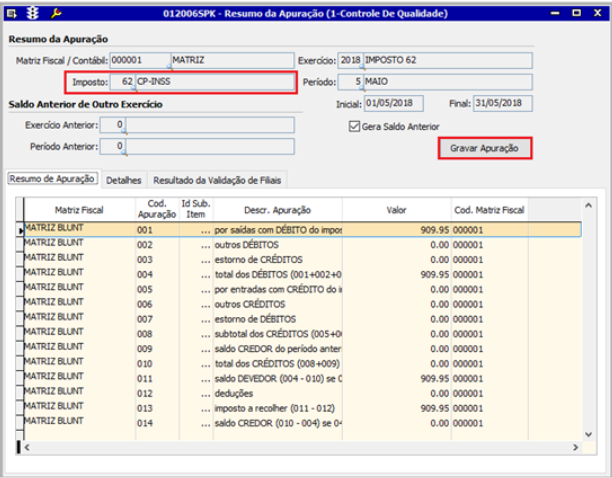Image resolution: width=612 pixels, height=478 pixels.
Task: Click the row selector of row 001
Action: coord(20,230)
